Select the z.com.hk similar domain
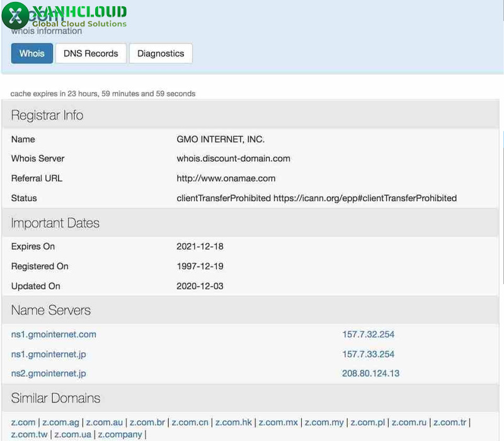The height and width of the screenshot is (441, 504). point(234,422)
